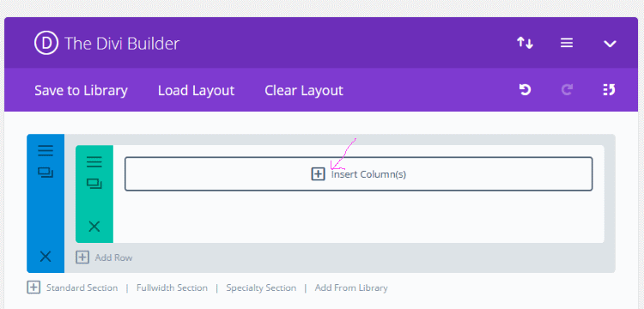Open portability import/export arrows icon

[x=525, y=43]
